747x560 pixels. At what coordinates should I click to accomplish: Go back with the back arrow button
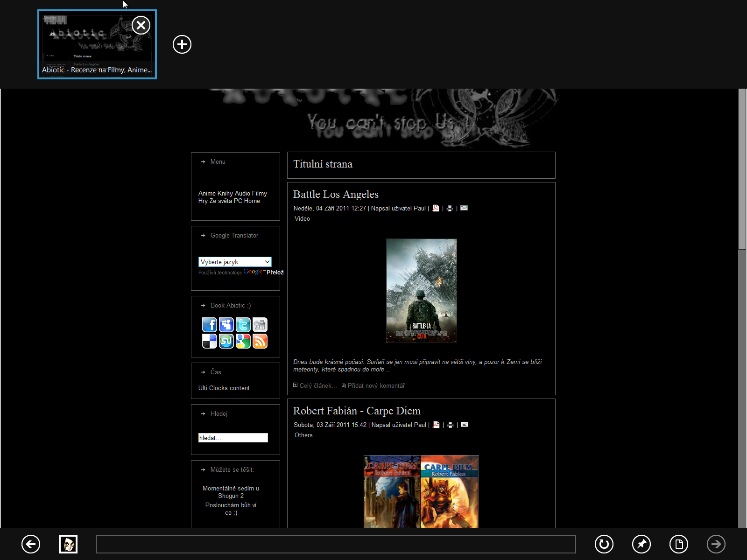pos(31,544)
